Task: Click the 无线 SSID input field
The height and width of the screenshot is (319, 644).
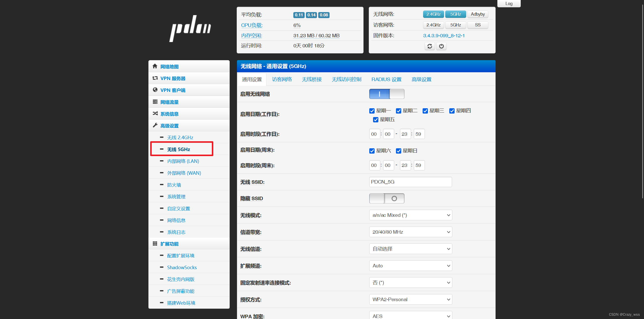Action: 410,182
